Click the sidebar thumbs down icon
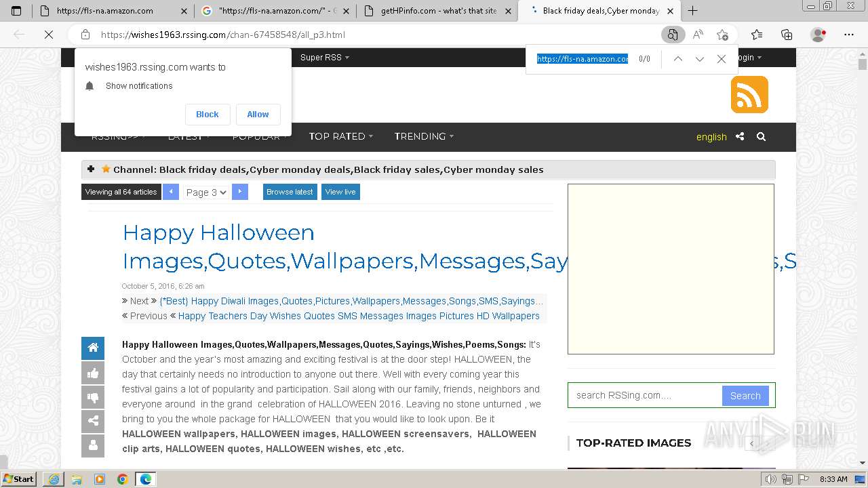868x488 pixels. [x=93, y=397]
